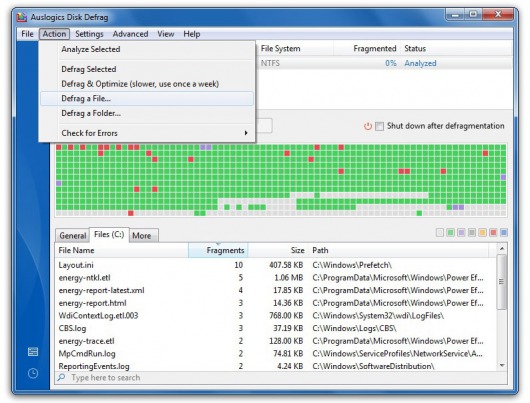This screenshot has height=403, width=530.
Task: Click the Auslogics Disk Defrag title bar icon
Action: (22, 17)
